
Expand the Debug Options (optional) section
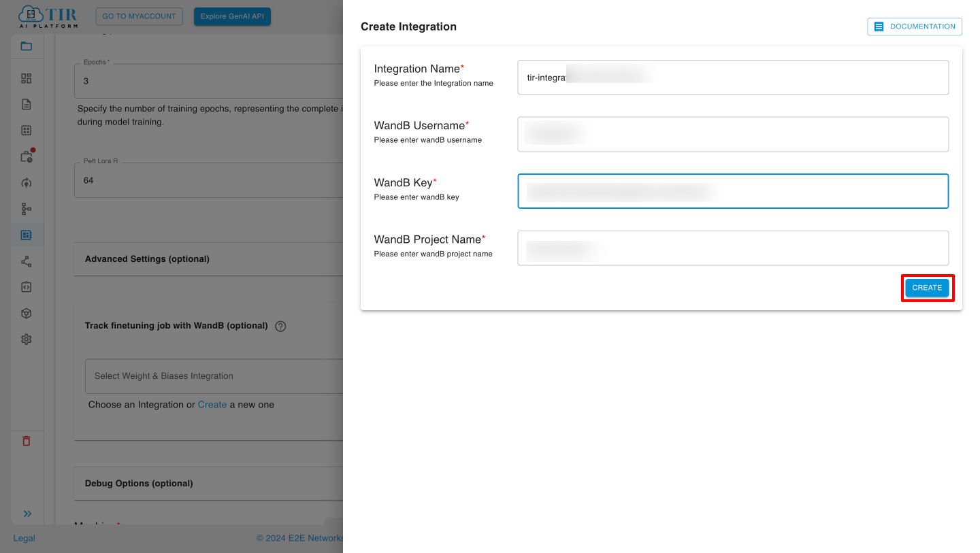208,484
